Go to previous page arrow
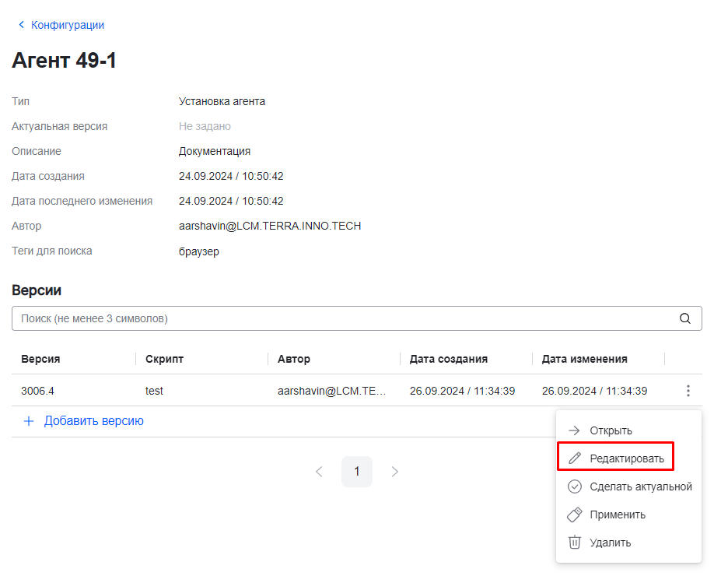Viewport: 728px width, 576px height. 319,472
